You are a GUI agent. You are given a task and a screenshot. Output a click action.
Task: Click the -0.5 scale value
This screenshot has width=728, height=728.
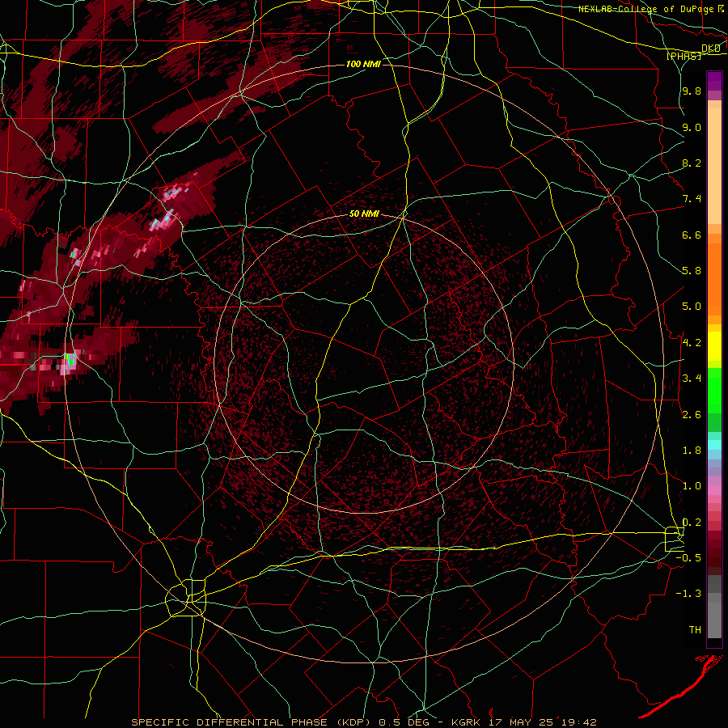click(688, 558)
